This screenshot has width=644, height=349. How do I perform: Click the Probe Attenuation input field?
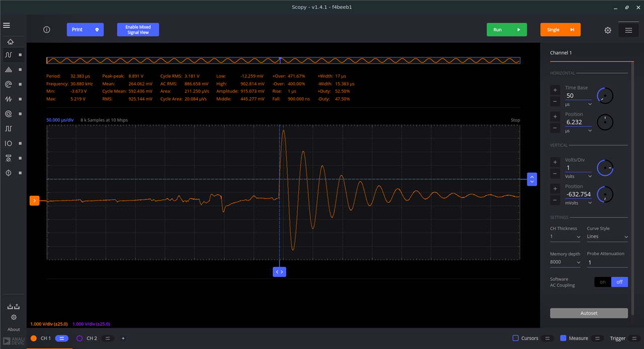tap(607, 262)
